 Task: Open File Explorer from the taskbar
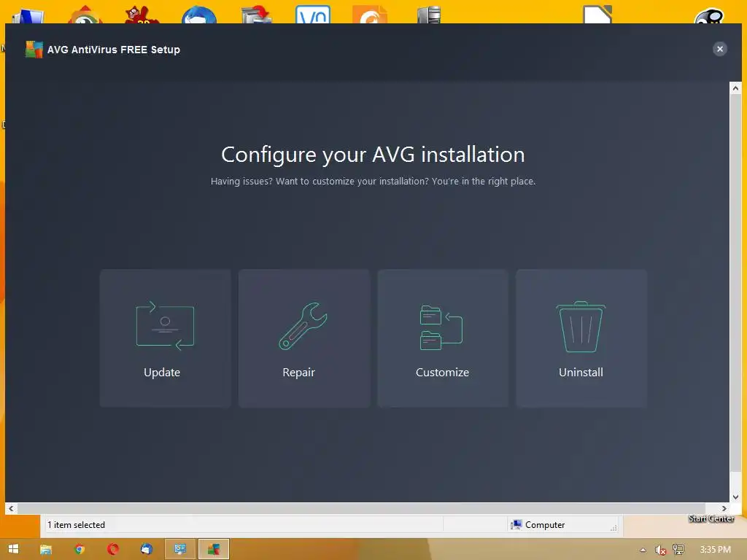pyautogui.click(x=46, y=550)
